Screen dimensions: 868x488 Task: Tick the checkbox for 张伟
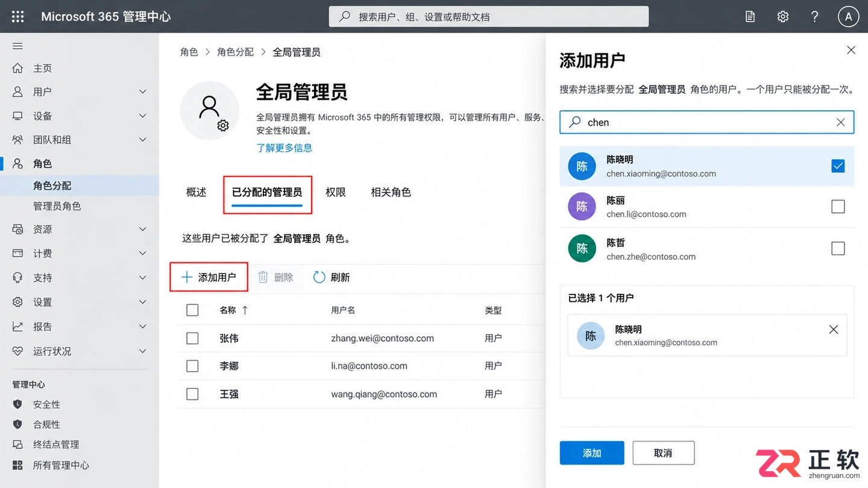(192, 339)
